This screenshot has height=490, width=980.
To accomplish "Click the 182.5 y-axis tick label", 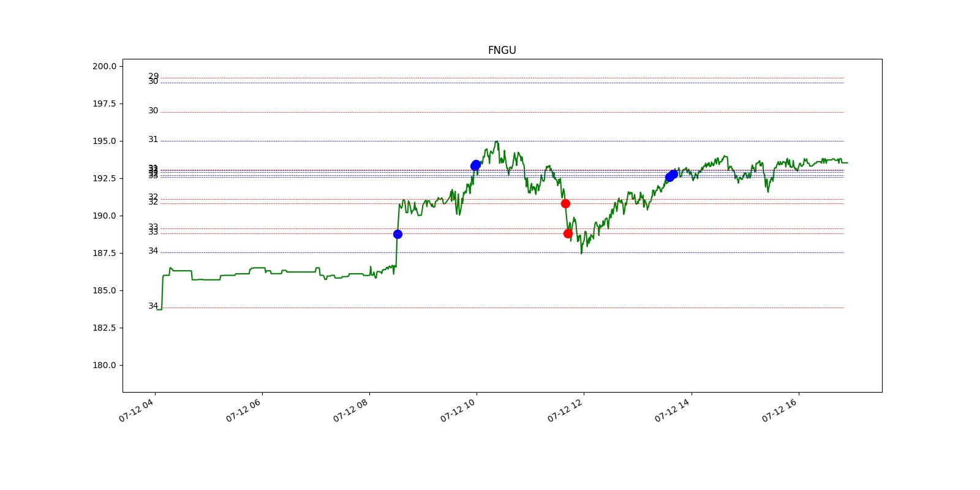I will tap(104, 328).
